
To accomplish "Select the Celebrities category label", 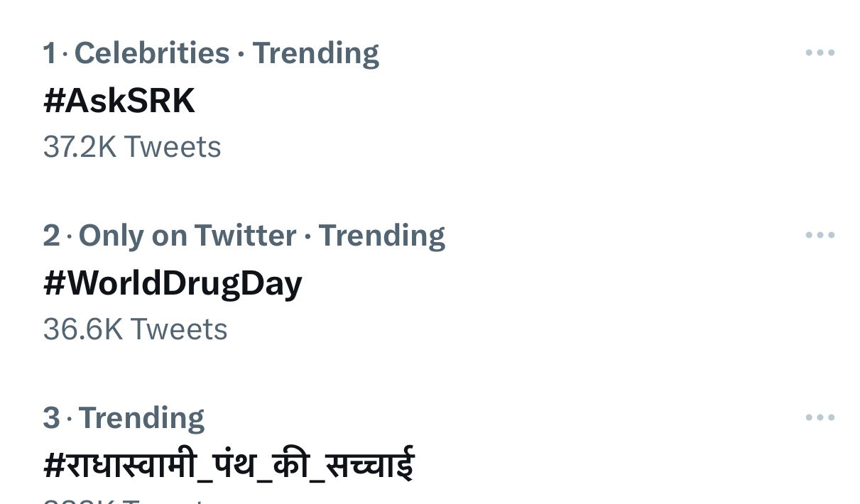I will 152,53.
